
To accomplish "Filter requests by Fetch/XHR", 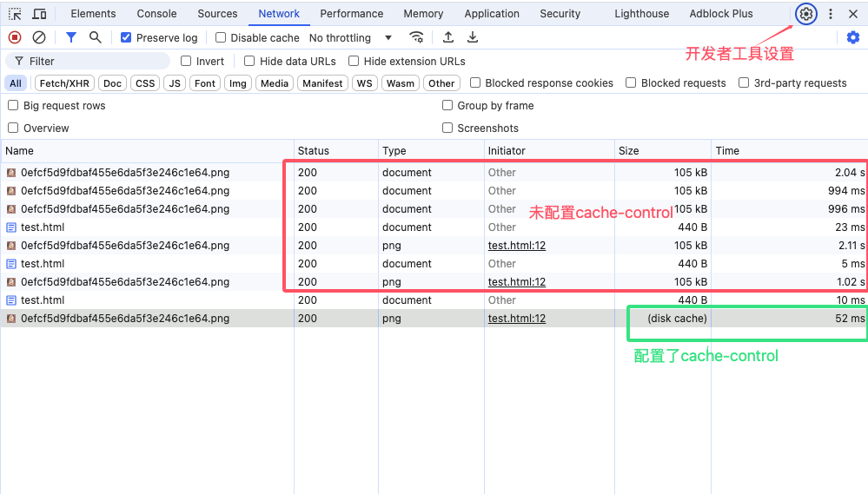I will 64,83.
